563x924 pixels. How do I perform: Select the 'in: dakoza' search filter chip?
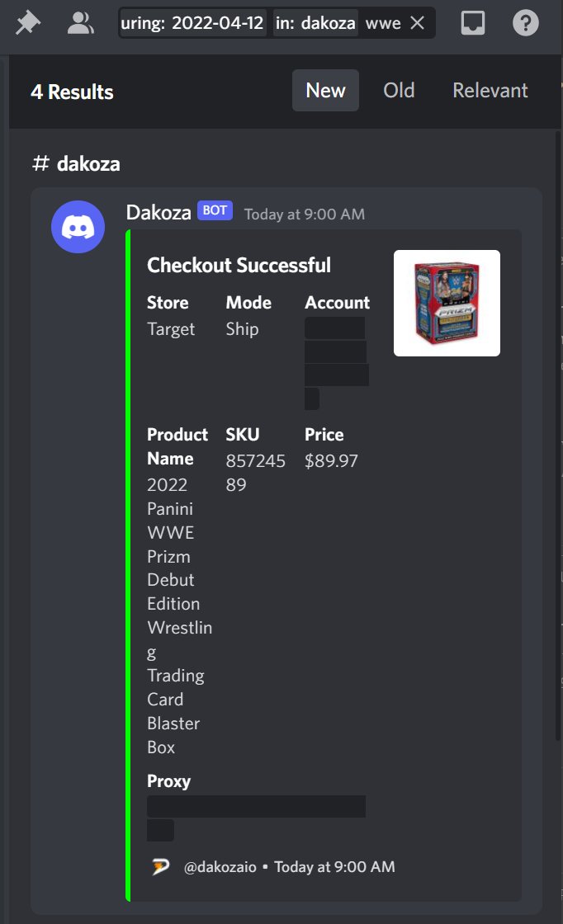[315, 23]
